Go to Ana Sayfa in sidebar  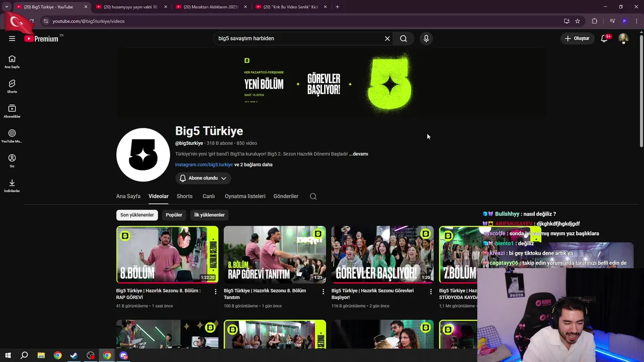tap(12, 62)
